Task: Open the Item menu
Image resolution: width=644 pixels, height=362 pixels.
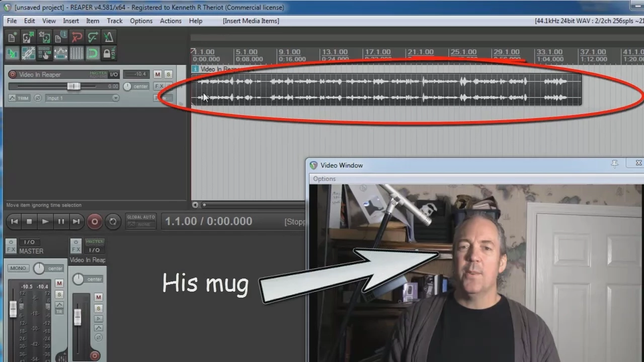Action: (93, 21)
